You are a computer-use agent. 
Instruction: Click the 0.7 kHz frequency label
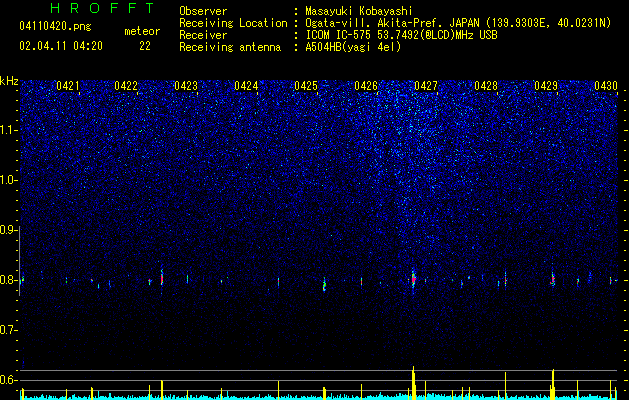coord(8,330)
